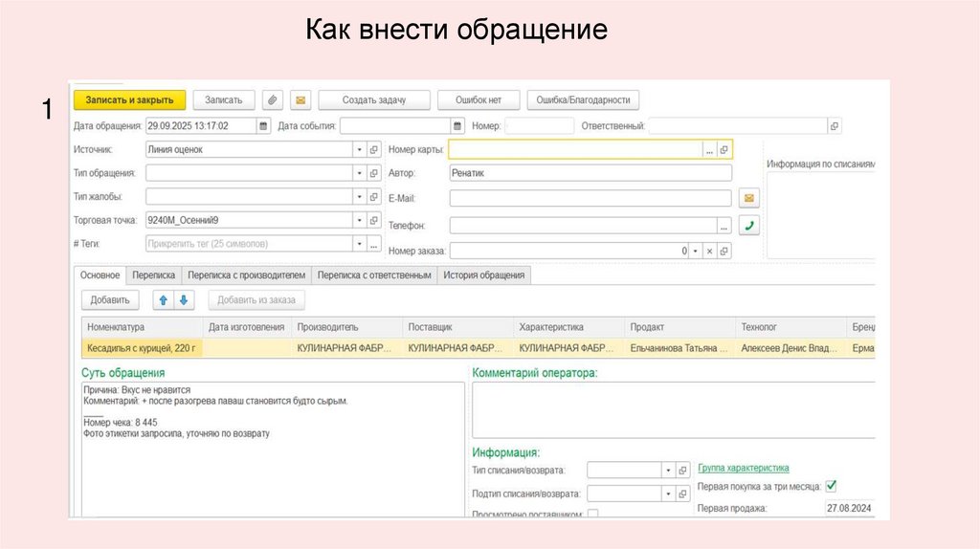Open the Тип списания/возврата dropdown
This screenshot has height=549, width=980.
(668, 471)
